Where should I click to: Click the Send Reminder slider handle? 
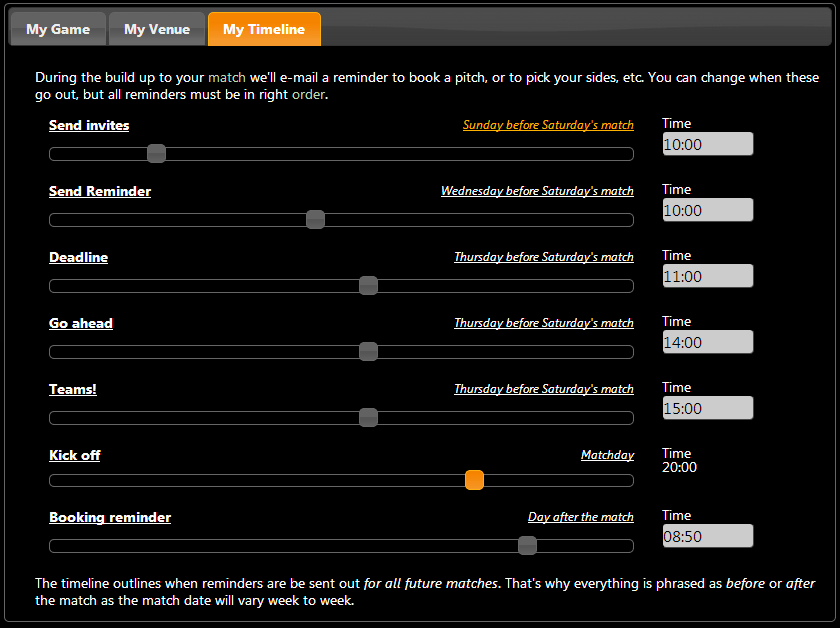pos(316,220)
